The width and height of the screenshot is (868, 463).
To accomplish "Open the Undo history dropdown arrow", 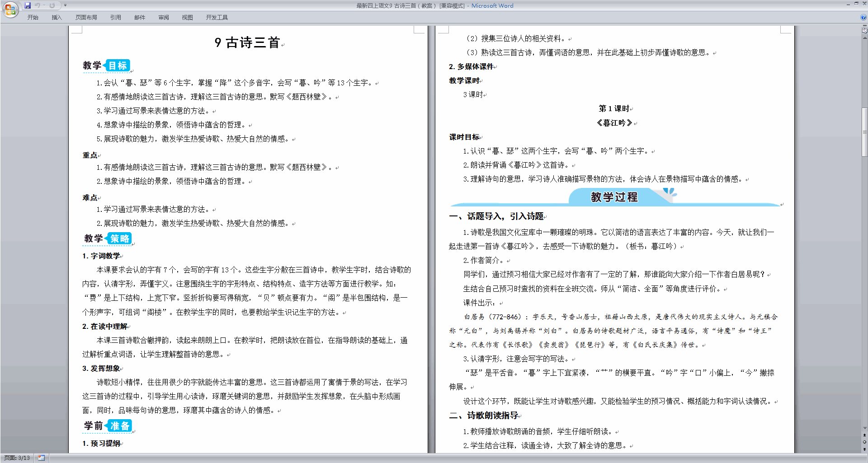I will (x=44, y=5).
